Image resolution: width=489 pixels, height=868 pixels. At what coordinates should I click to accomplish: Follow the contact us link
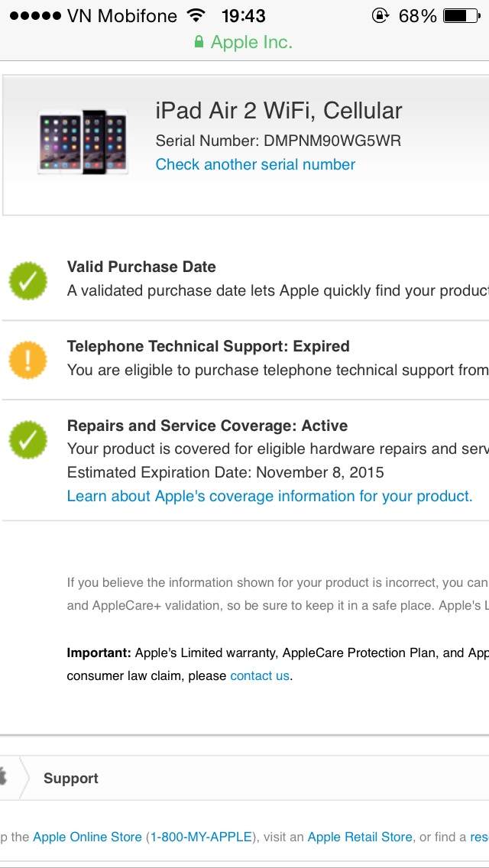click(x=260, y=675)
